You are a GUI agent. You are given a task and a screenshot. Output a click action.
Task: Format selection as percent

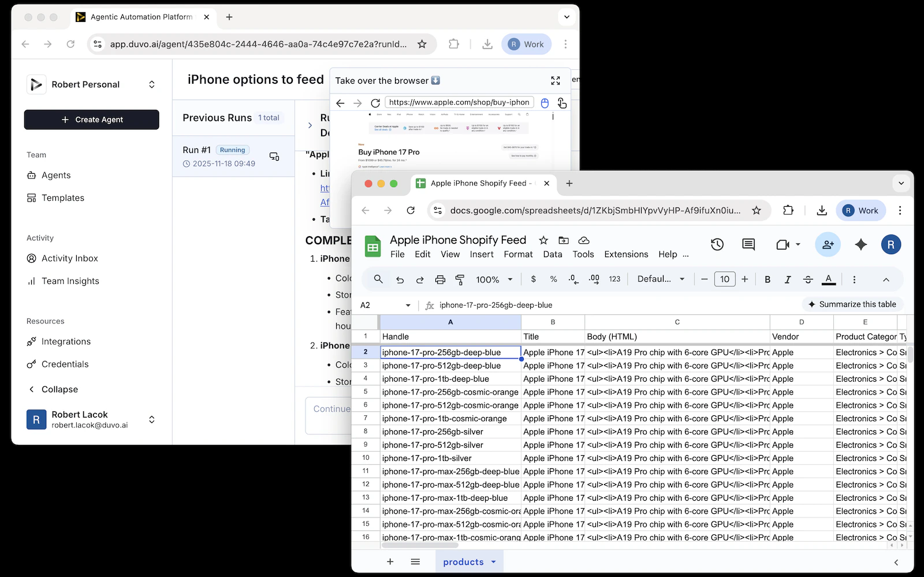553,279
